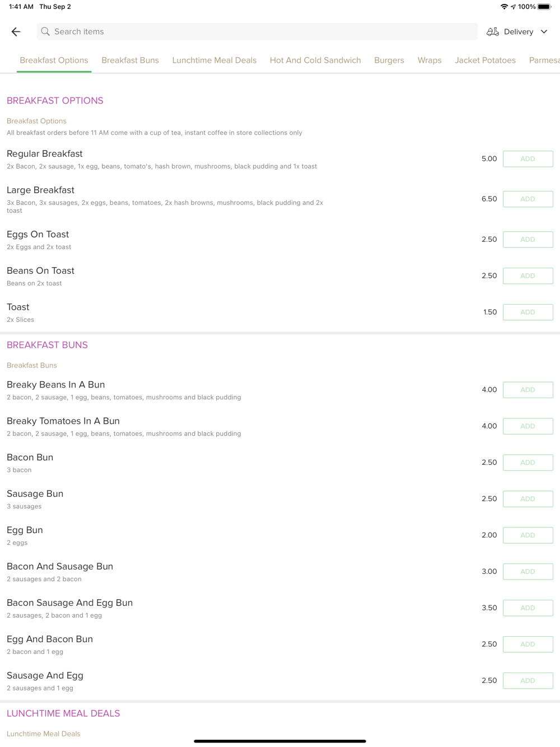Switch to Breakfast Buns tab
560x747 pixels.
pos(130,60)
